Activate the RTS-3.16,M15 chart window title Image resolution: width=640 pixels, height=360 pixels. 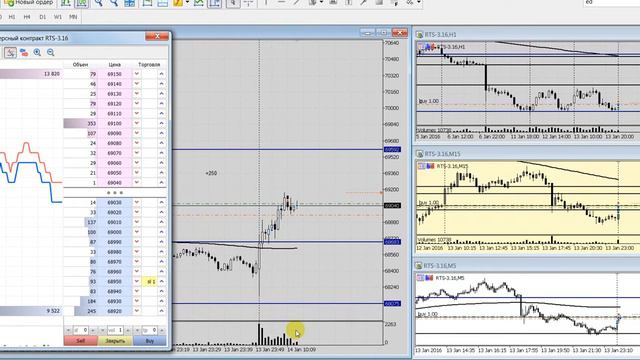tap(442, 154)
